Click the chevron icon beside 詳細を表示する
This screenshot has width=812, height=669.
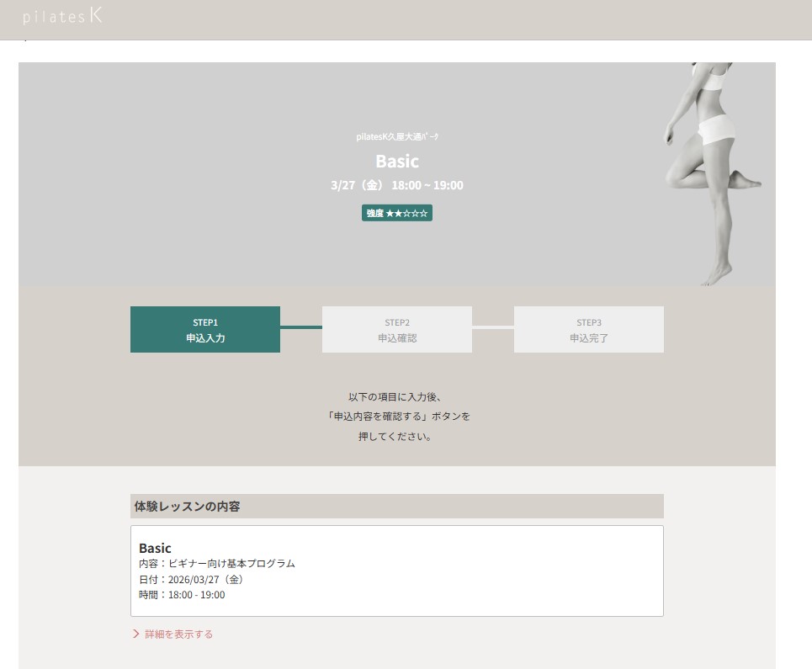tap(135, 634)
